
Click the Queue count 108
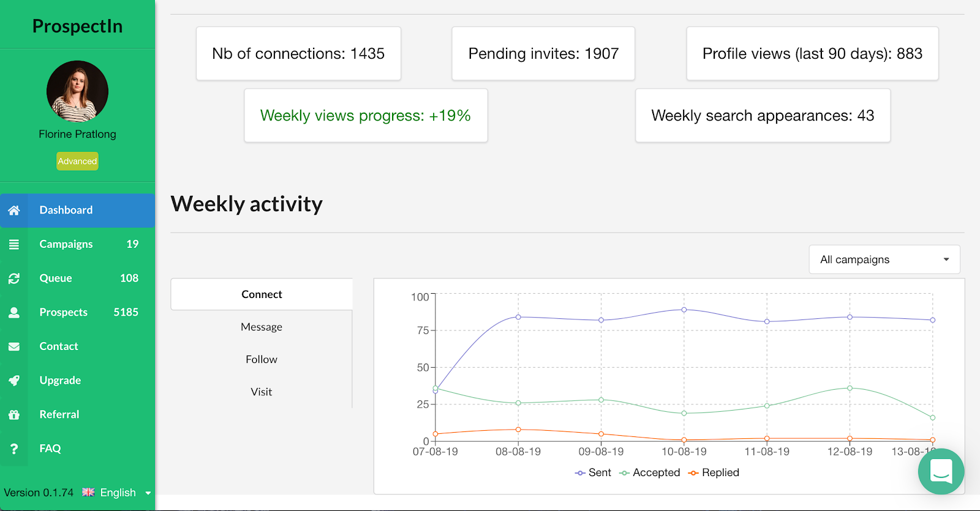(129, 278)
